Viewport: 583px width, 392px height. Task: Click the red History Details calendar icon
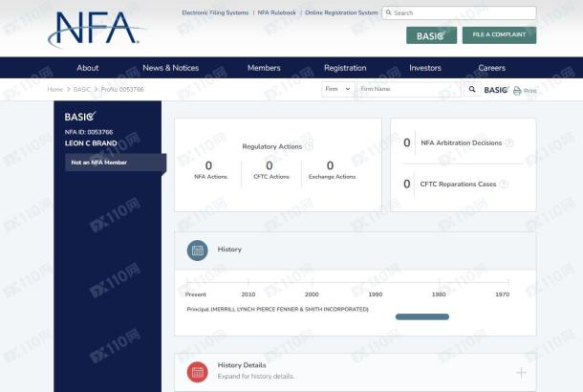click(x=198, y=372)
